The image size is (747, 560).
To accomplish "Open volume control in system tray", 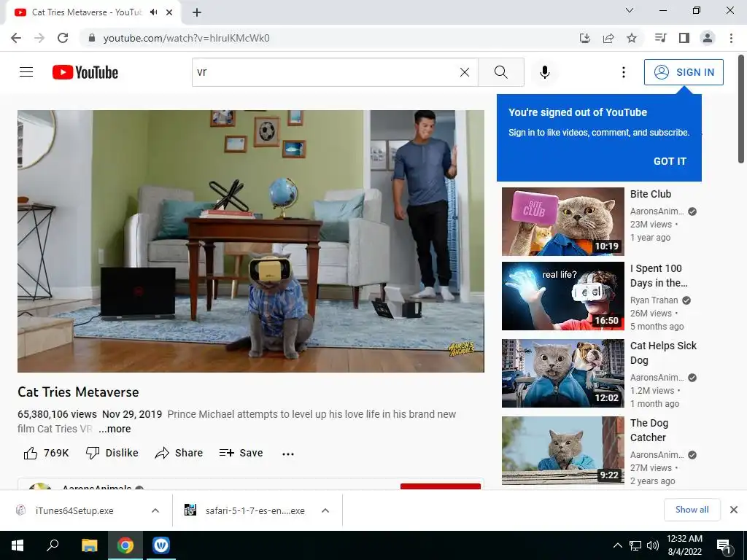I will click(653, 545).
